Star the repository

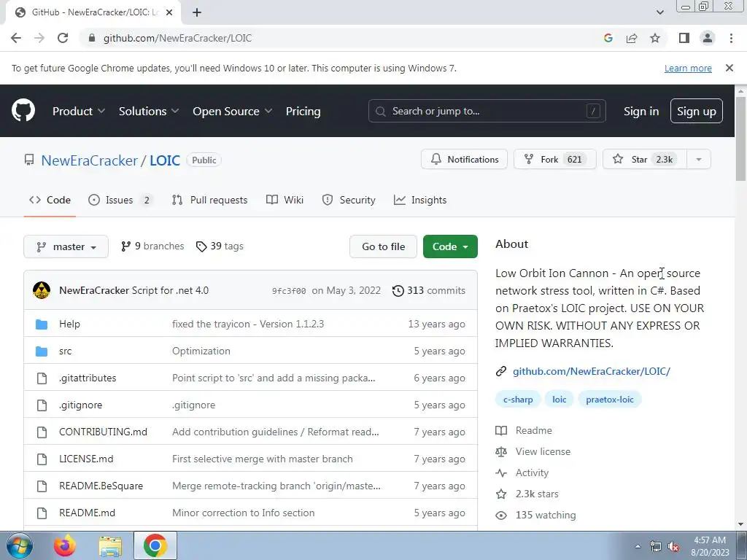[x=645, y=159]
